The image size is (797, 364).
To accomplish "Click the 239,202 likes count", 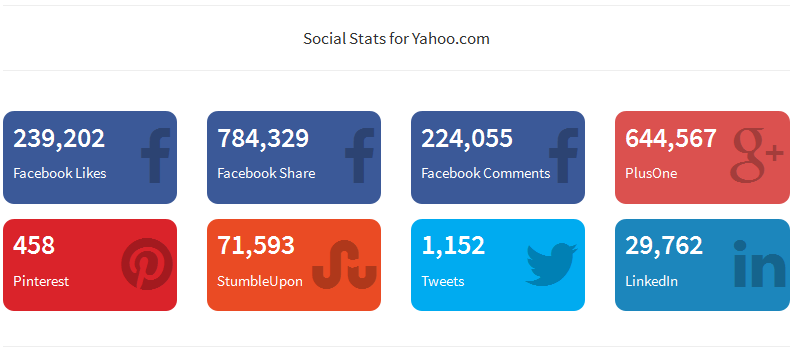I will pos(59,139).
